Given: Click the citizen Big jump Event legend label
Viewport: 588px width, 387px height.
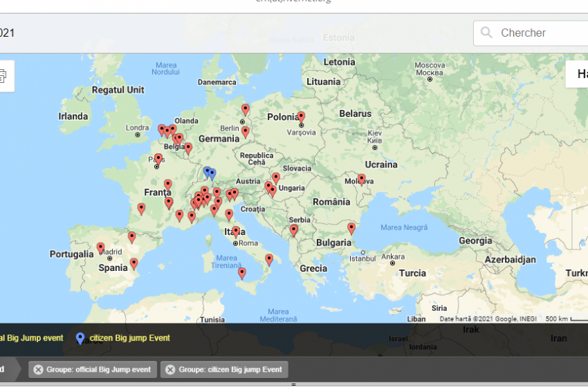Looking at the screenshot, I should point(130,338).
